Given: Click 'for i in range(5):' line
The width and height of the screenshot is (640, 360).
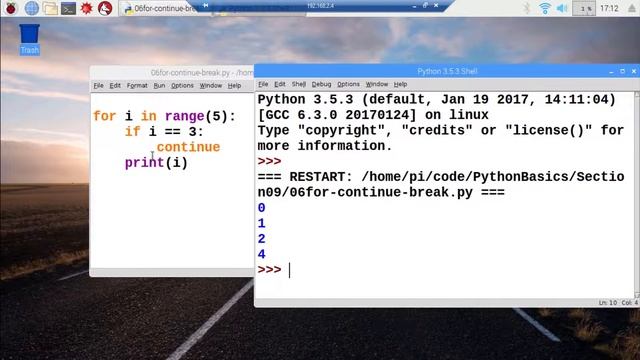Looking at the screenshot, I should (164, 116).
